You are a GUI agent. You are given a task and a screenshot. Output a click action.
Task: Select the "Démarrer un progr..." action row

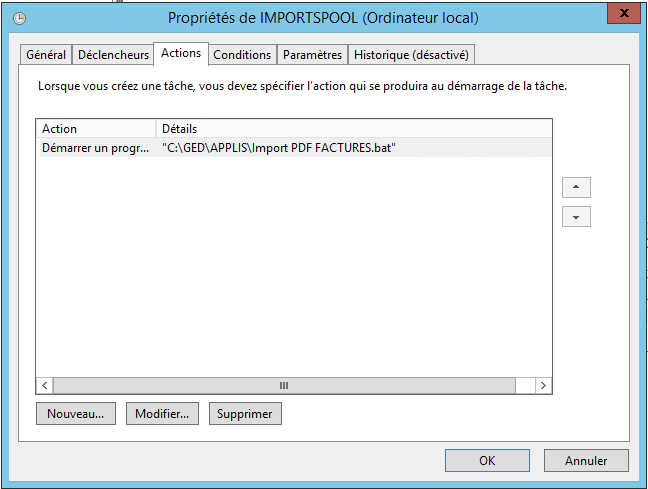click(x=95, y=147)
